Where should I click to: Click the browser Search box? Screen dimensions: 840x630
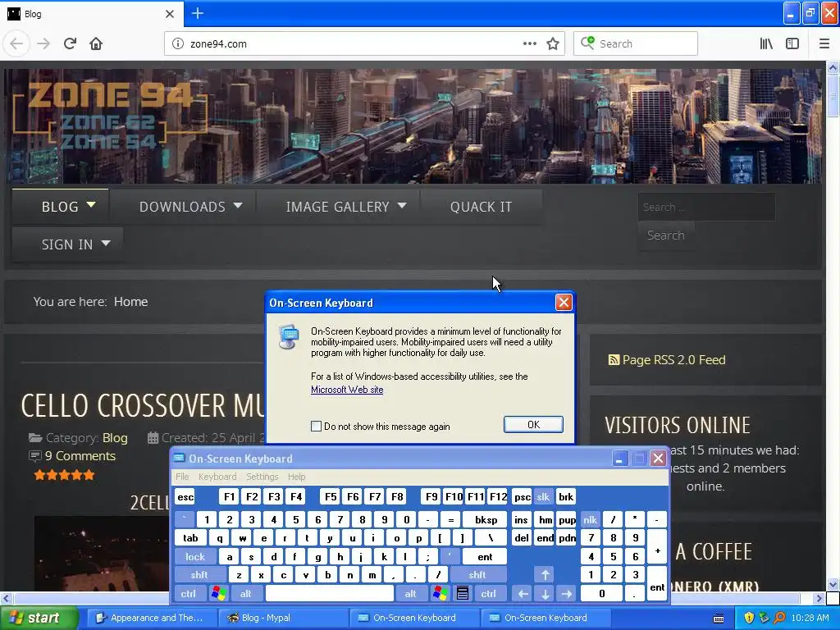[x=636, y=43]
